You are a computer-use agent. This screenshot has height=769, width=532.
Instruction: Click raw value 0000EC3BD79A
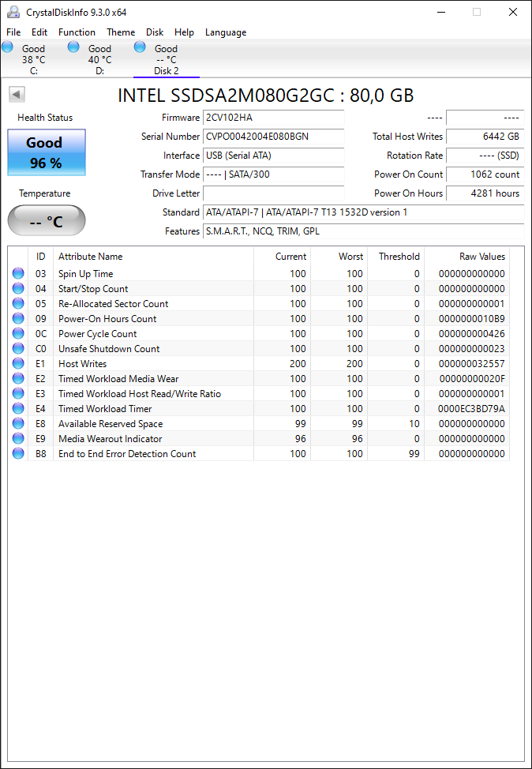[x=472, y=408]
